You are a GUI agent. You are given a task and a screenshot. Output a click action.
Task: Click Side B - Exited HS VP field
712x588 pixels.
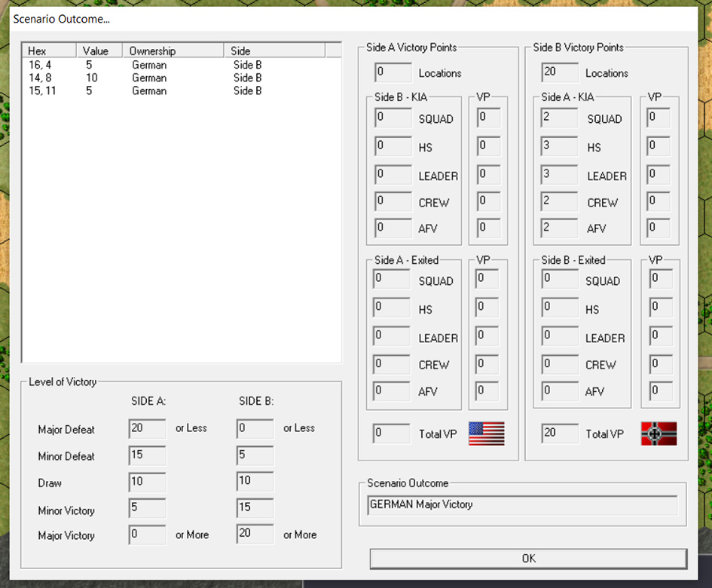coord(661,307)
